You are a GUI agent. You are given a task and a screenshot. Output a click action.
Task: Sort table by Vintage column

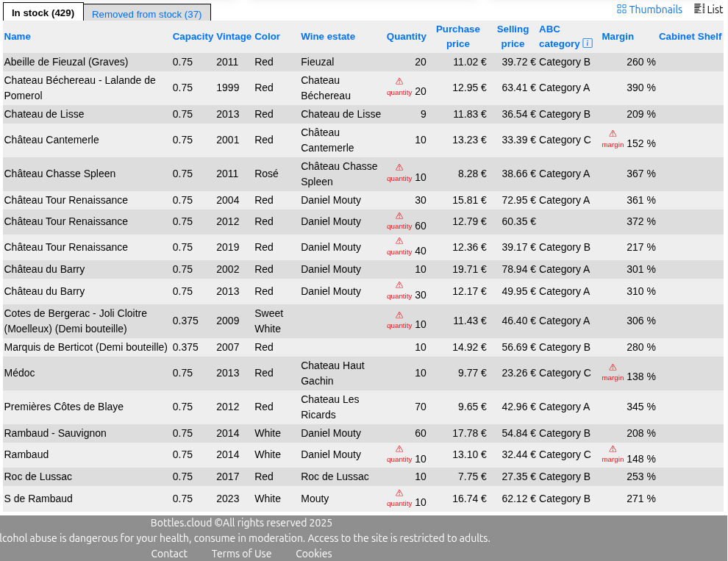[234, 37]
